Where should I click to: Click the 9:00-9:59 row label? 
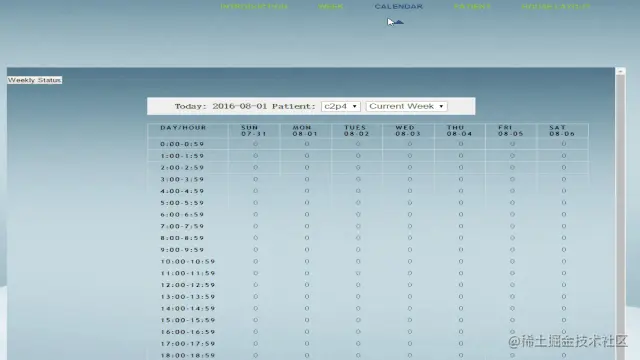pos(182,250)
